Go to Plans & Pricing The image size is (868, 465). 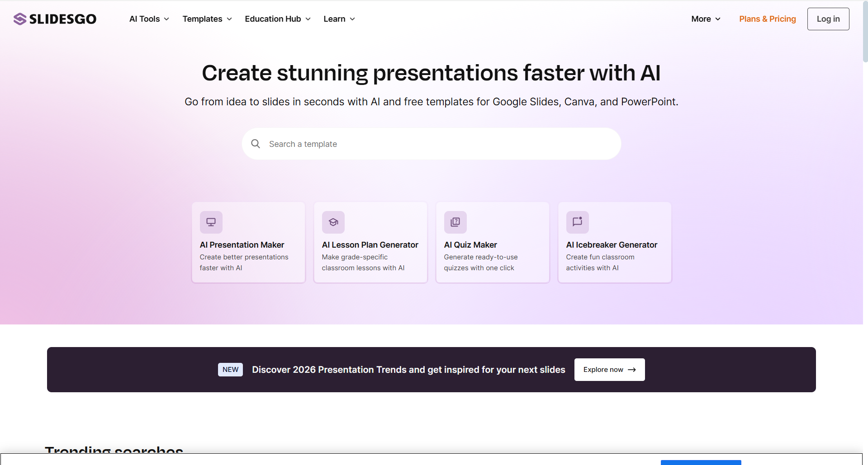768,19
